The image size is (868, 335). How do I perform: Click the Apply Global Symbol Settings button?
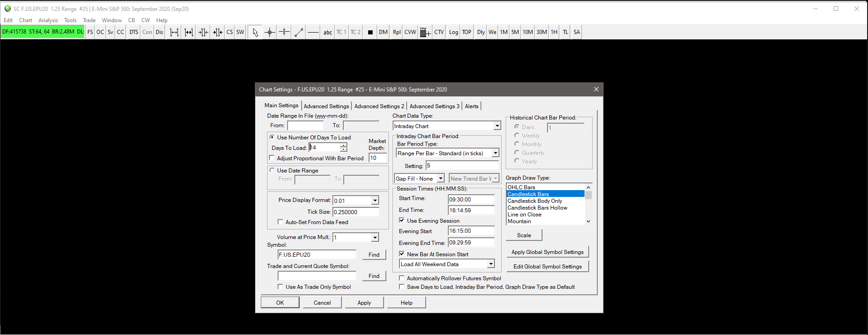pos(547,252)
